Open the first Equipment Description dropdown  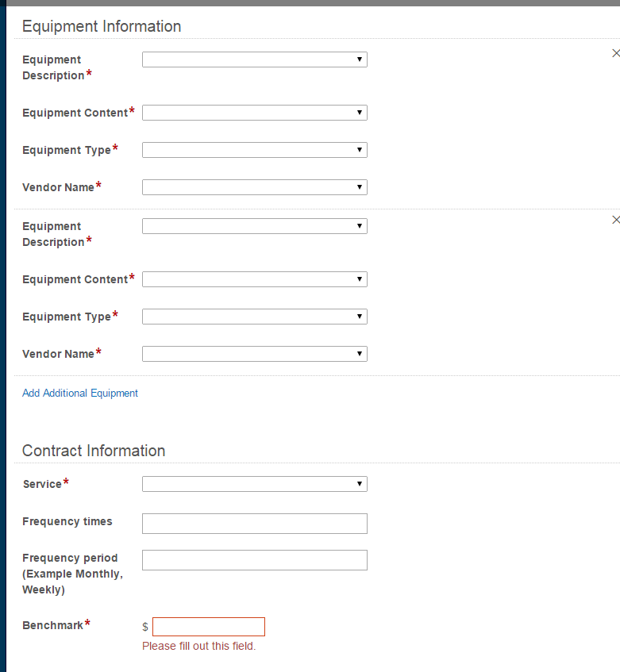(255, 60)
